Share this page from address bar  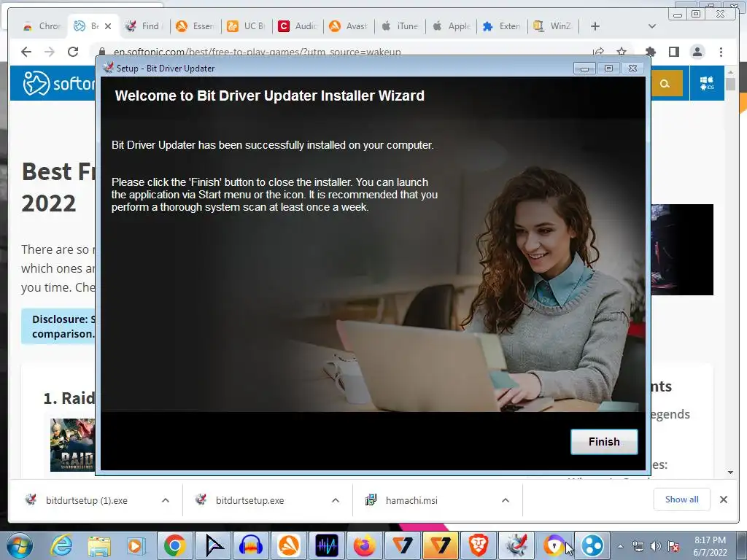click(598, 52)
